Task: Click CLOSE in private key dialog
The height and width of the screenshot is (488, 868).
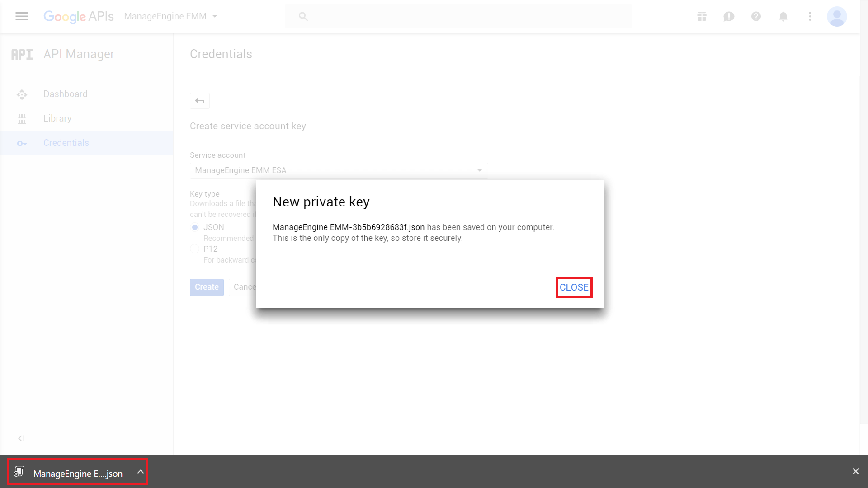Action: (574, 287)
